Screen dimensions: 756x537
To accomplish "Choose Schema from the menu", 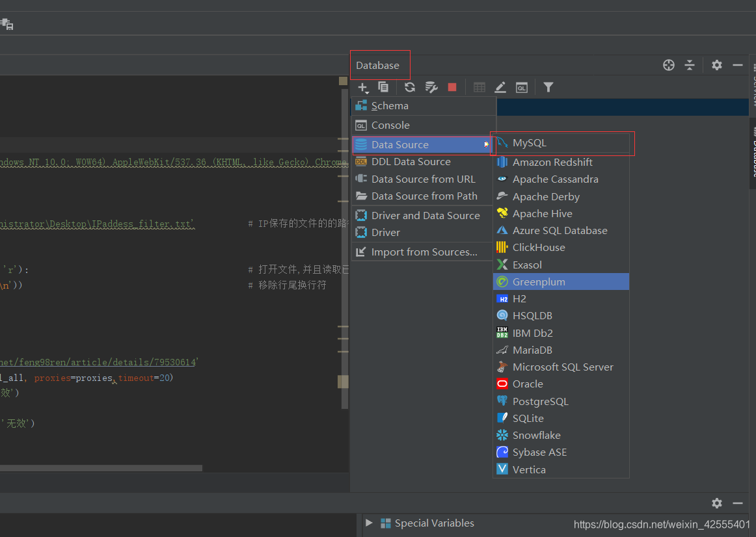I will [x=424, y=106].
